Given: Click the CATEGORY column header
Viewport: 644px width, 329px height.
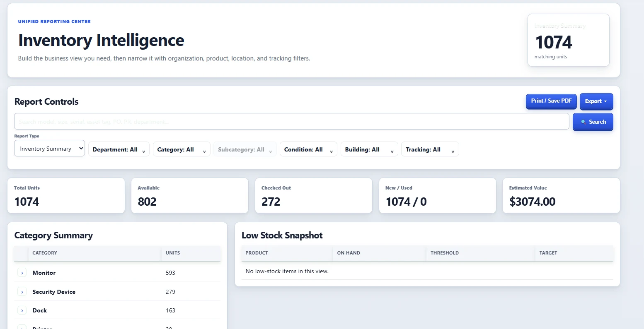Looking at the screenshot, I should (x=45, y=253).
